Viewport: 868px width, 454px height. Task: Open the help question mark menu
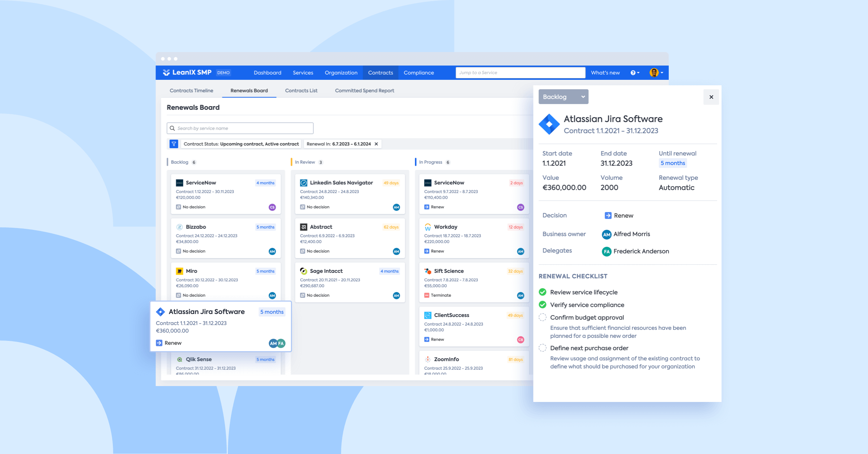pos(635,73)
